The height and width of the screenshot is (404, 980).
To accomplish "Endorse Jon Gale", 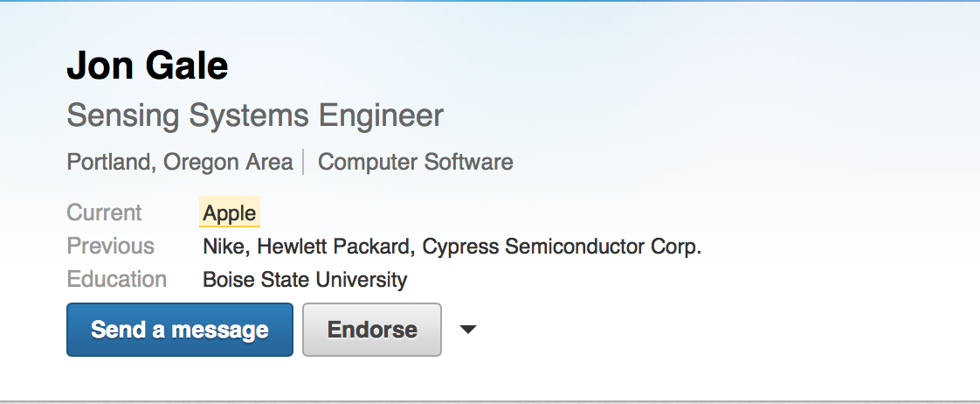I will click(372, 330).
